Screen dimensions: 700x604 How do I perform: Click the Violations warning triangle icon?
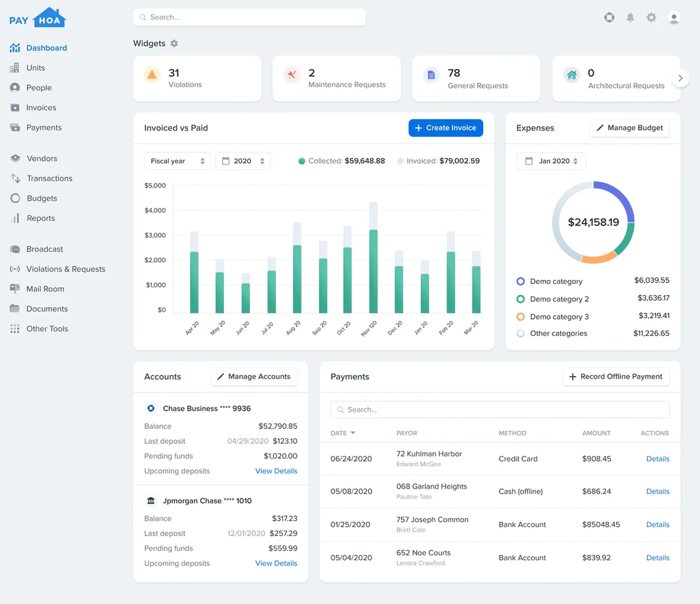coord(152,75)
